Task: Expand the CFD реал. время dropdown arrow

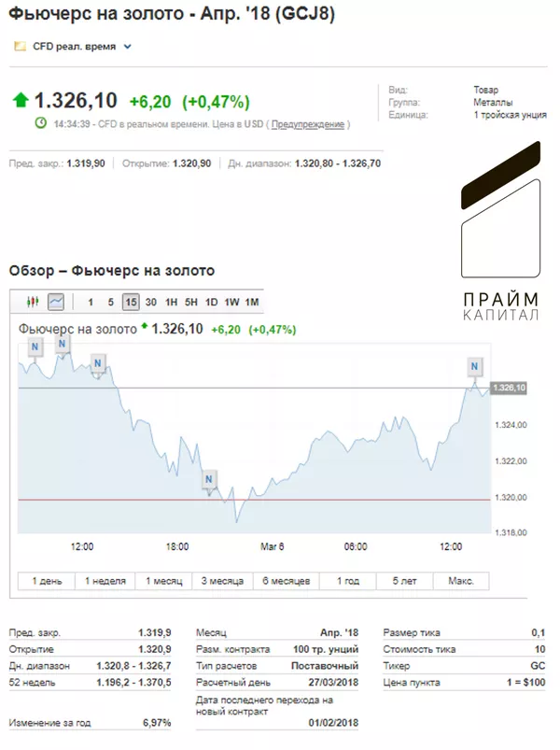Action: click(128, 47)
